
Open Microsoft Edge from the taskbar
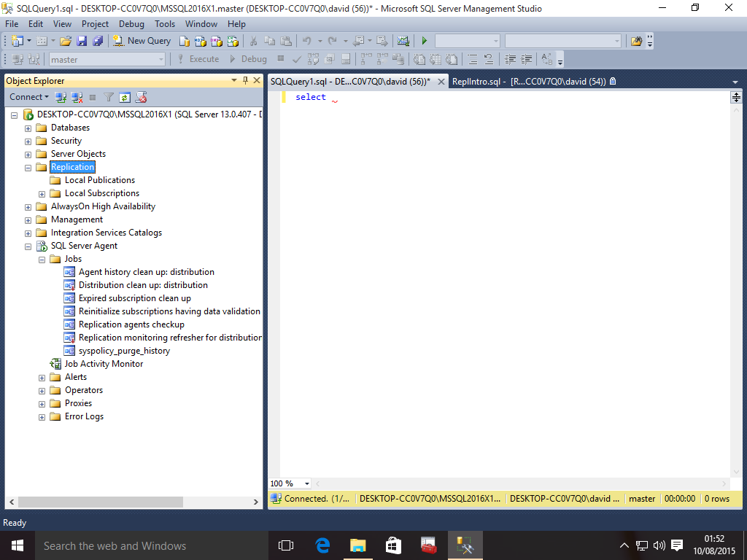322,545
